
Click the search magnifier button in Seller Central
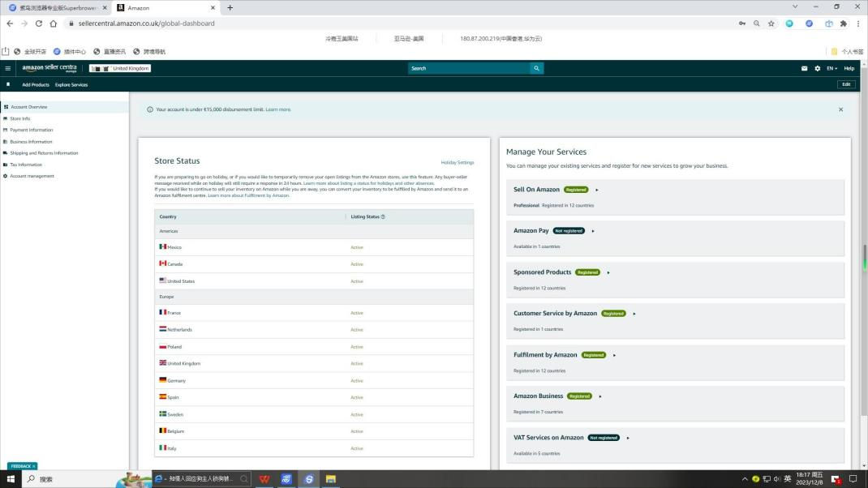coord(536,69)
